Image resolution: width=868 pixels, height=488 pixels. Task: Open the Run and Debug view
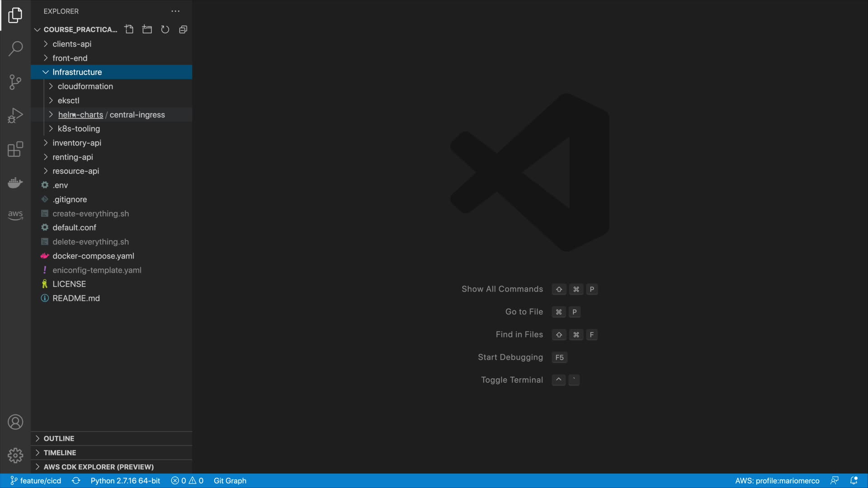15,116
